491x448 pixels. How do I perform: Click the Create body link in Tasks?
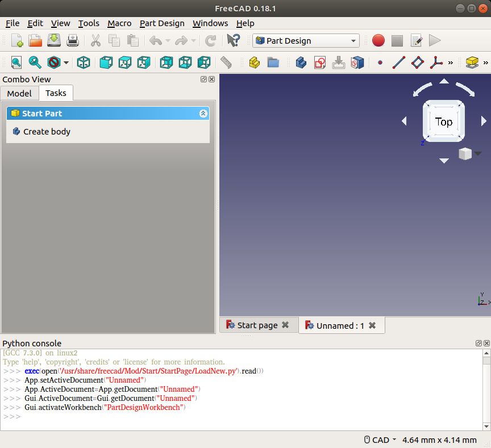[47, 132]
